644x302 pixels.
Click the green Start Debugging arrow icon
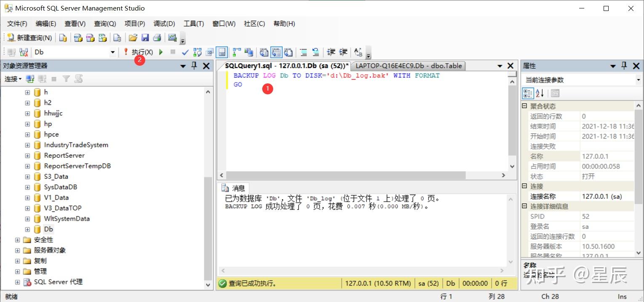click(161, 52)
